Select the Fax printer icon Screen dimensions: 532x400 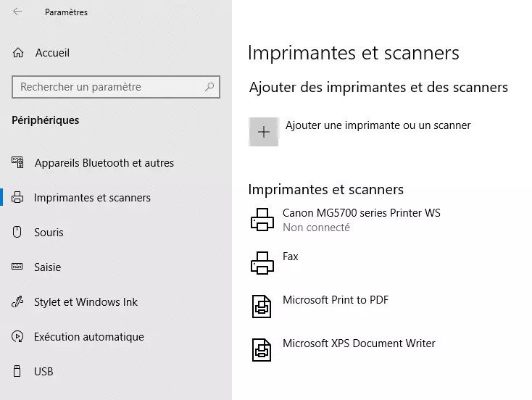point(262,263)
